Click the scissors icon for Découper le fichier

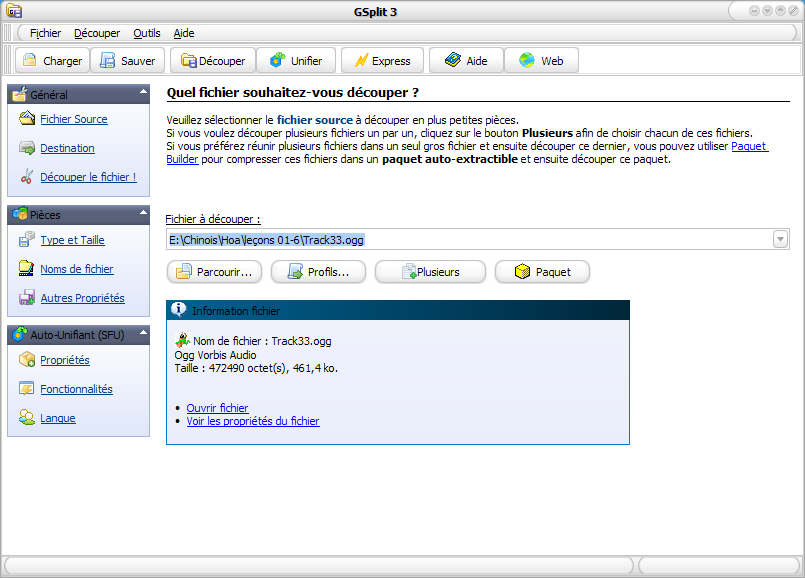[x=27, y=177]
